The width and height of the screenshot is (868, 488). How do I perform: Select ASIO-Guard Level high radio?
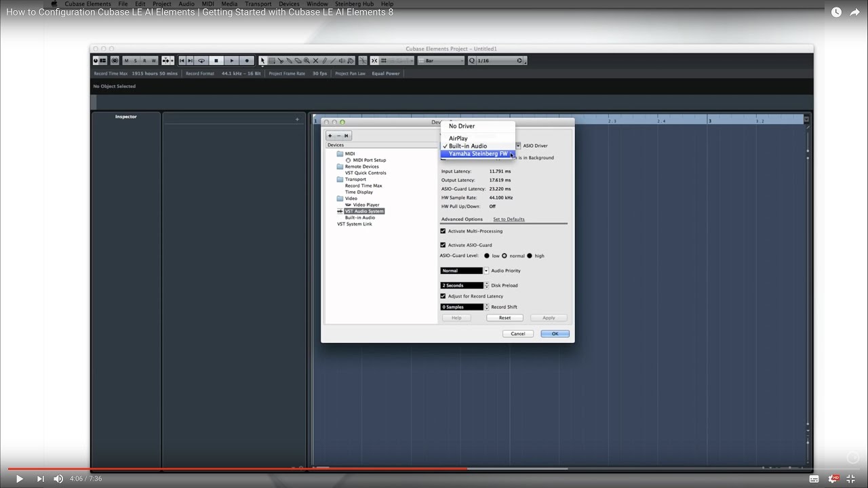(530, 256)
